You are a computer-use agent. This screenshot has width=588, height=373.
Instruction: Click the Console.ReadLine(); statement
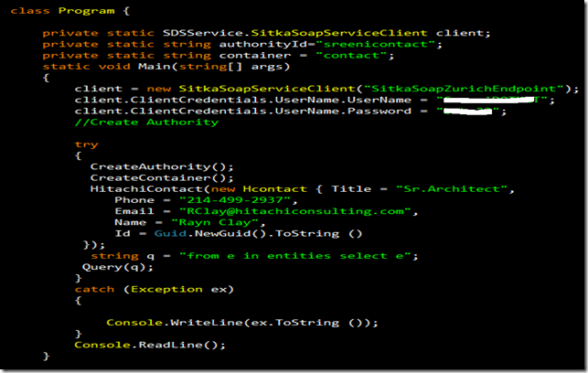(150, 345)
